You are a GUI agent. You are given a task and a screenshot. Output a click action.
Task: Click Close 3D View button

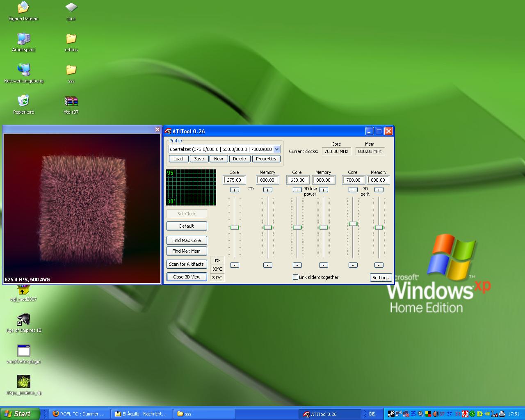click(x=187, y=277)
